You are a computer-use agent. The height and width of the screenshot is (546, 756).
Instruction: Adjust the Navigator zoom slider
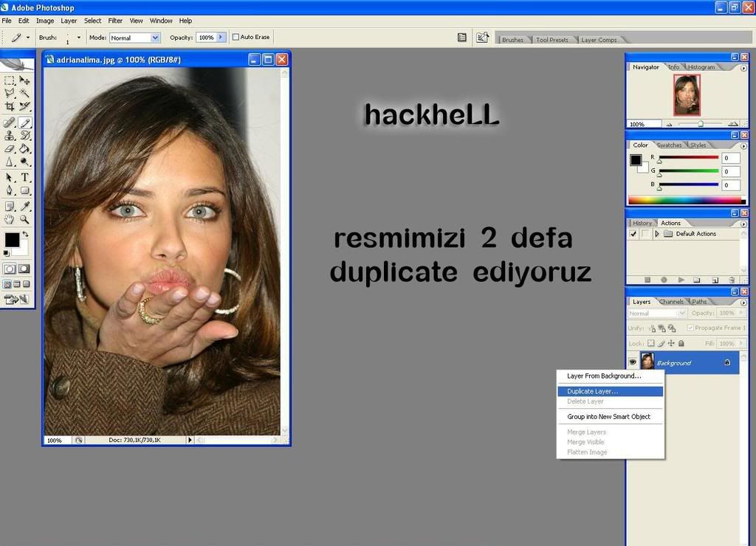pyautogui.click(x=701, y=124)
